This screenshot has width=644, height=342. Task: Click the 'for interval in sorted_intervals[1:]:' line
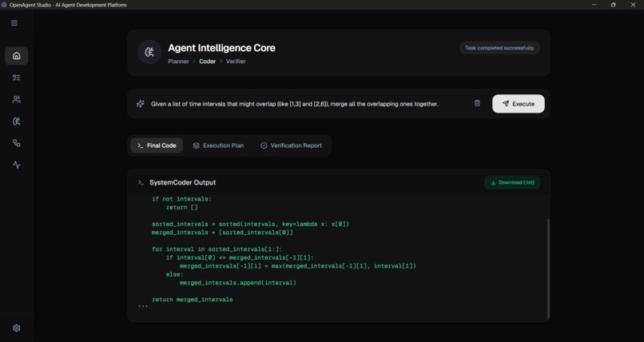pyautogui.click(x=217, y=249)
